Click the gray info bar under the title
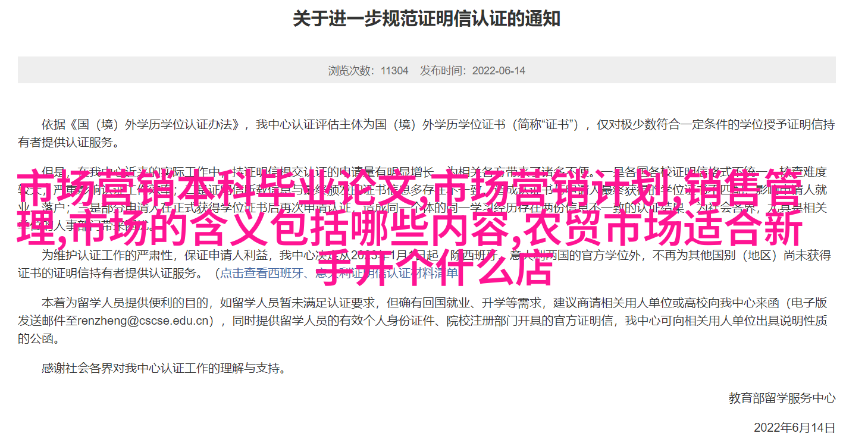Viewport: 868px width, 446px height. 427,70
